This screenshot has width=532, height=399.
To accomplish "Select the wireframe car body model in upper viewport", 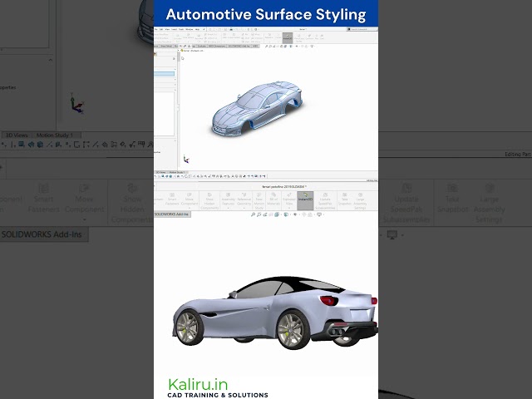I will [257, 109].
